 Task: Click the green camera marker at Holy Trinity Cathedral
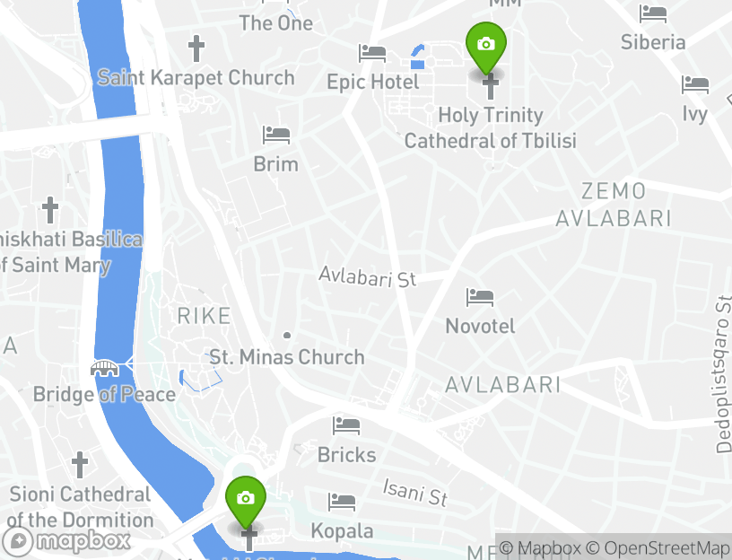[x=486, y=48]
